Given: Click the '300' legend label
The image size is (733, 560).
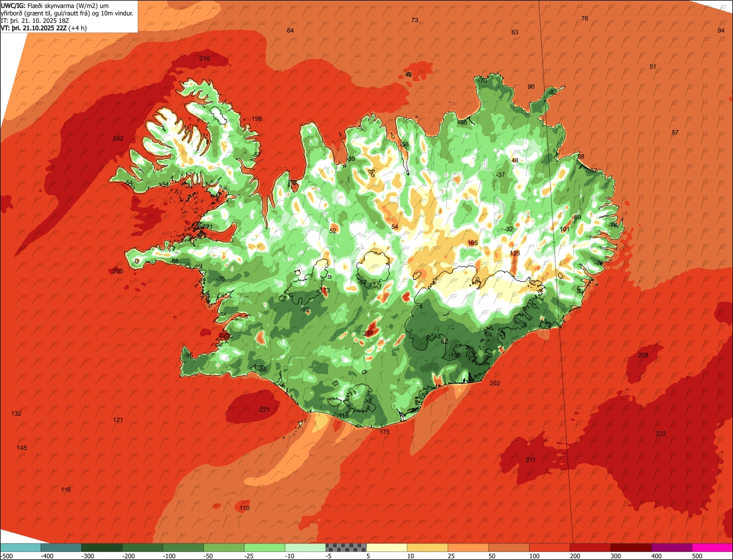Looking at the screenshot, I should 616,556.
